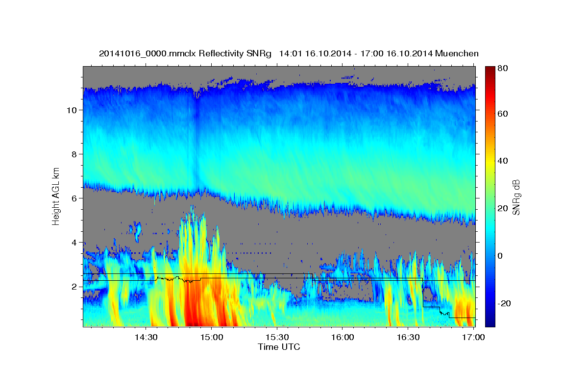Click the colorbar value 40
The image size is (588, 392).
tap(503, 161)
